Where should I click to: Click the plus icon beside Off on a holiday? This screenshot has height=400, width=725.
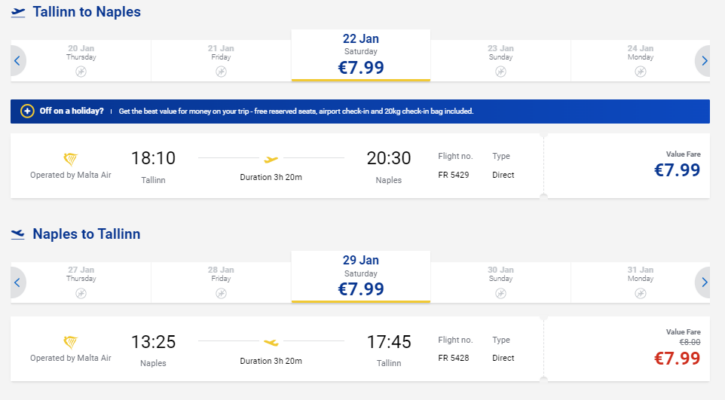click(x=27, y=111)
